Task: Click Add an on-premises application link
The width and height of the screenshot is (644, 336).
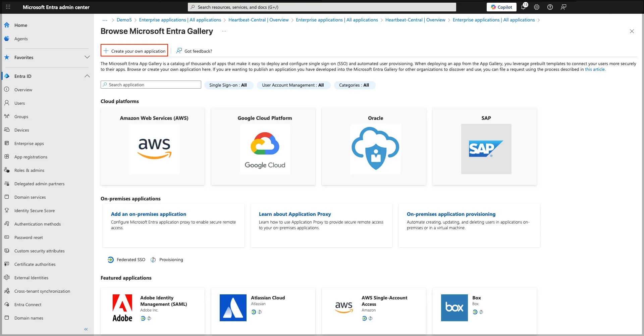Action: pos(149,214)
